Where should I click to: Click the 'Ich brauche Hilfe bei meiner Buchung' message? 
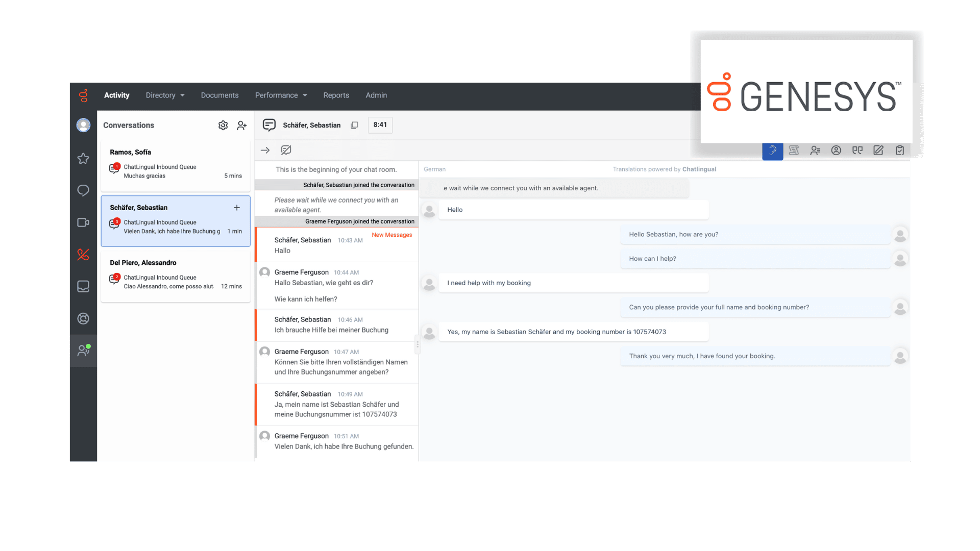tap(331, 330)
